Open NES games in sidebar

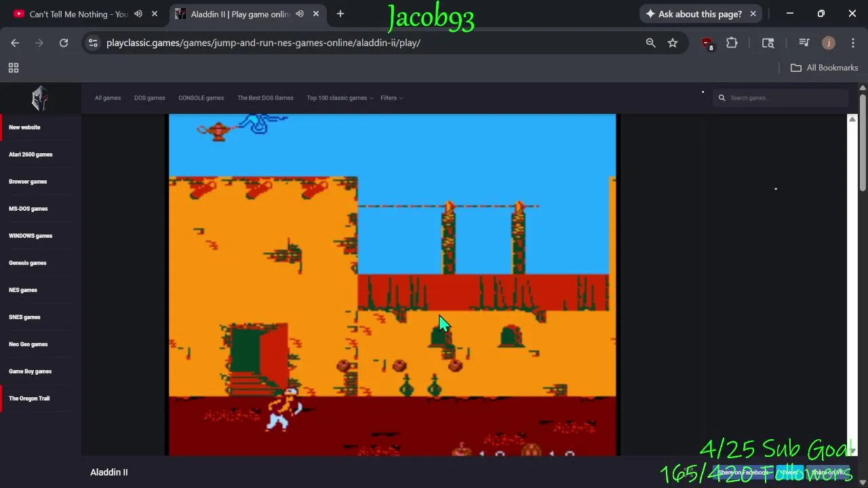click(x=23, y=290)
